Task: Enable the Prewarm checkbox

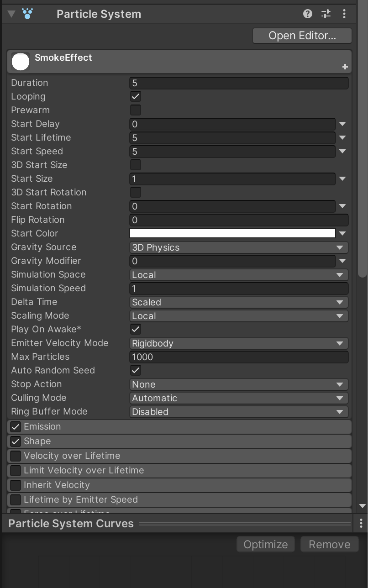Action: pyautogui.click(x=136, y=110)
